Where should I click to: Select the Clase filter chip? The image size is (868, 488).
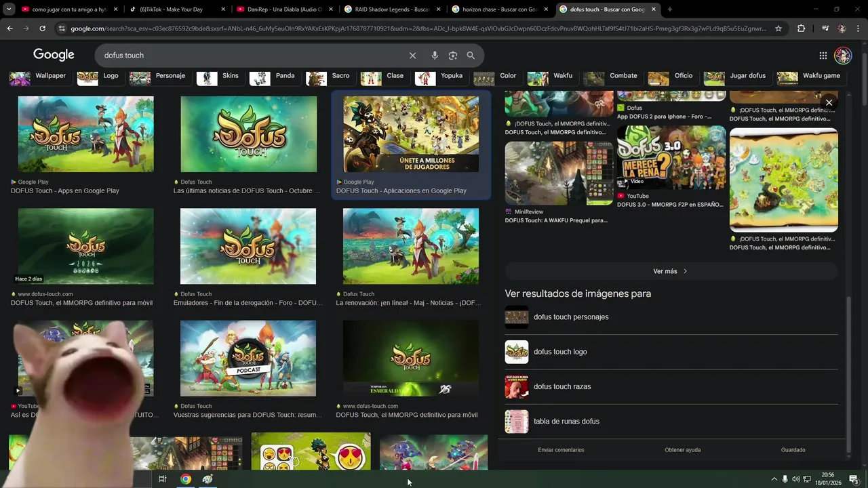click(x=383, y=76)
